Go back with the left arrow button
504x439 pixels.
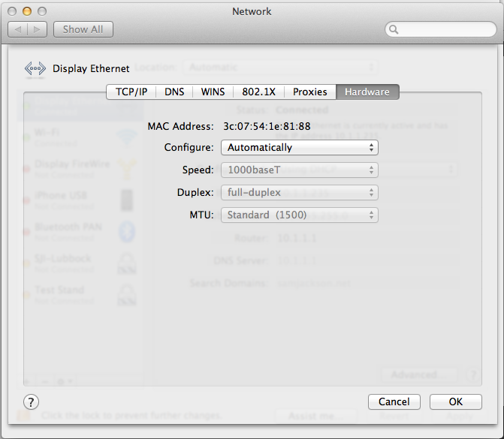pos(18,29)
